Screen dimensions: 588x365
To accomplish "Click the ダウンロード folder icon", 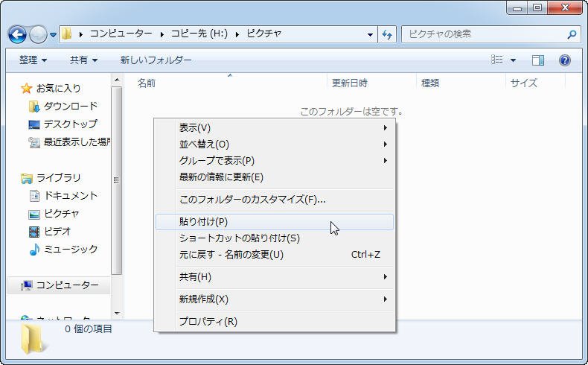I will coord(34,107).
